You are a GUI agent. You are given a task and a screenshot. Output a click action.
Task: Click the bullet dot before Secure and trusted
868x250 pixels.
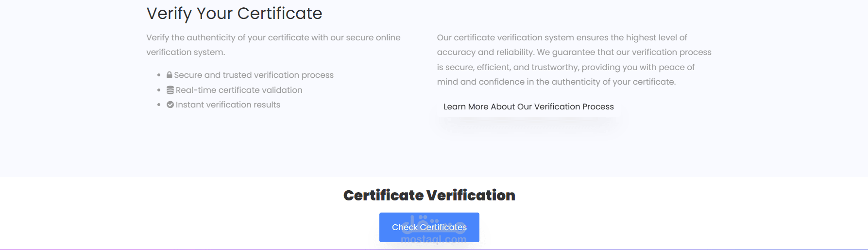click(159, 75)
